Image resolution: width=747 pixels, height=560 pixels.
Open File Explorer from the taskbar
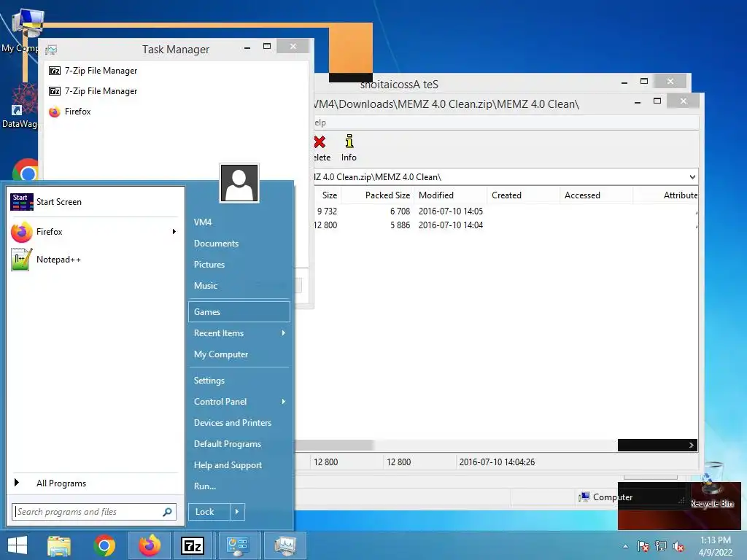(59, 545)
